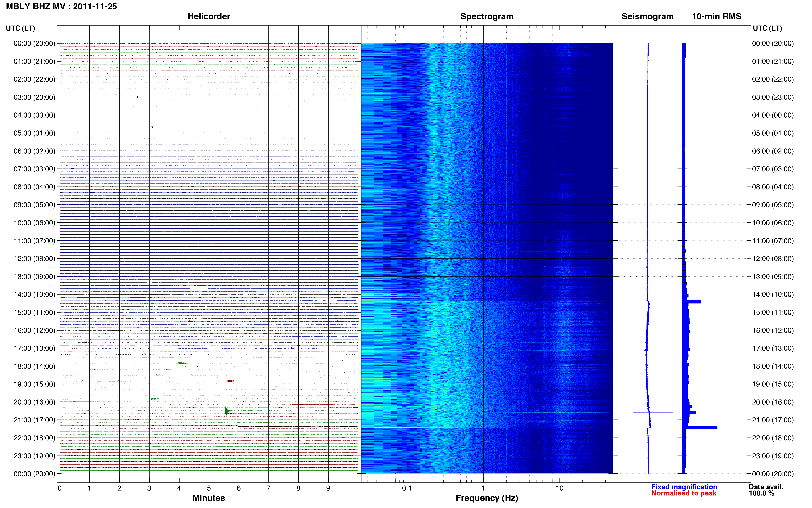Click the 02:00 (22:00) label beside the RMS panel
The width and height of the screenshot is (812, 508).
click(773, 79)
